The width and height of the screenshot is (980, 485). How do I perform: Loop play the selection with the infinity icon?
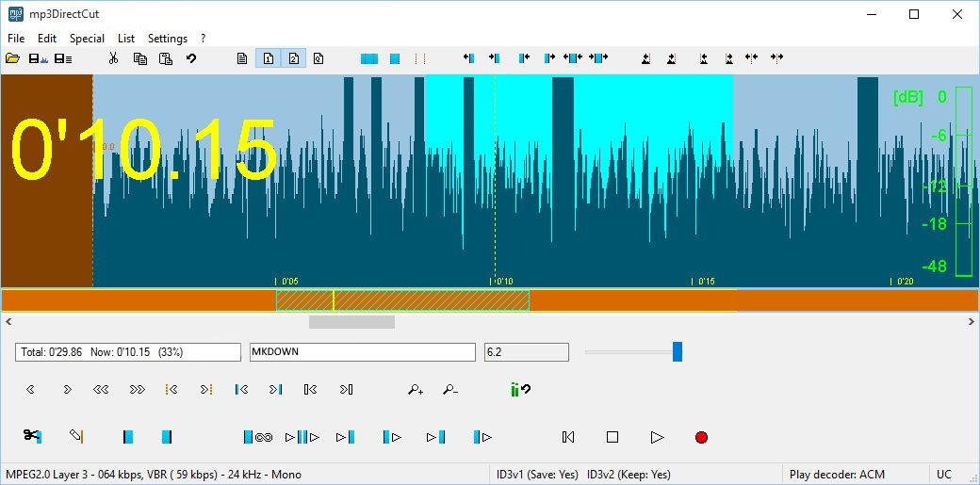tap(258, 437)
